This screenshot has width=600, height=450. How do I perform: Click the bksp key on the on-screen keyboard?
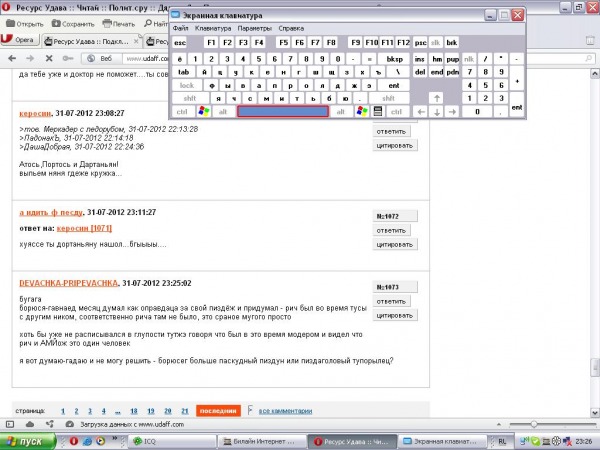tap(394, 59)
